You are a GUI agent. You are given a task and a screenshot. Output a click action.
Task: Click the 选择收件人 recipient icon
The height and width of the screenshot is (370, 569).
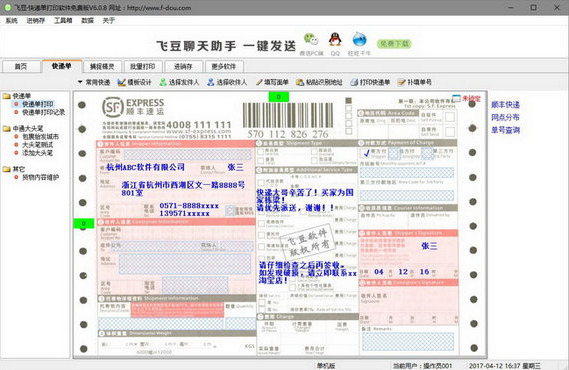point(211,82)
